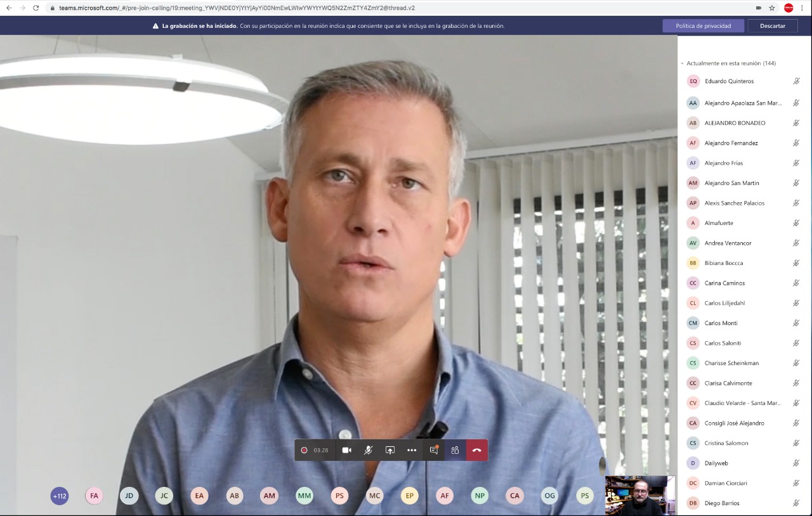
Task: Click the Dailyweb participant name
Action: point(717,463)
